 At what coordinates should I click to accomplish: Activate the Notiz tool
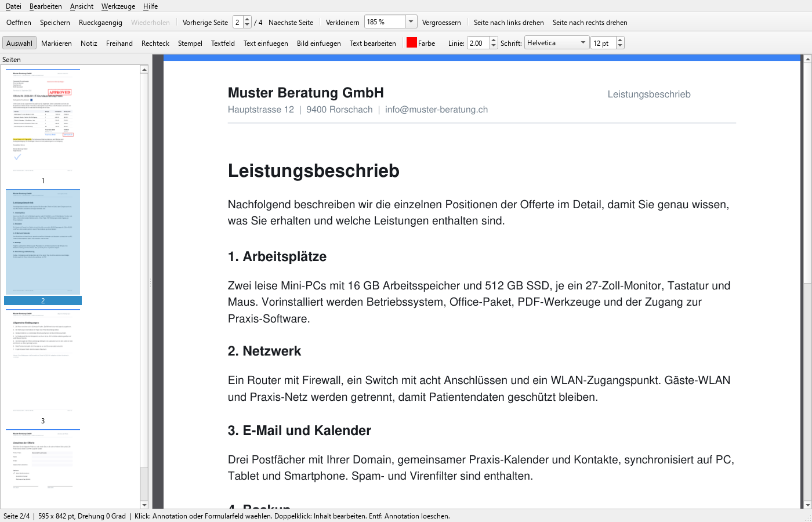point(89,43)
